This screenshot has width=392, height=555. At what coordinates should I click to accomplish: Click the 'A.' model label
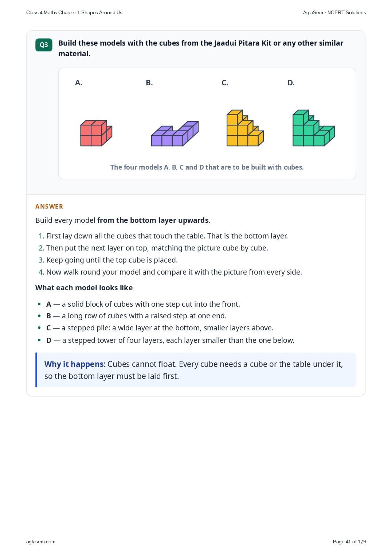pos(78,83)
